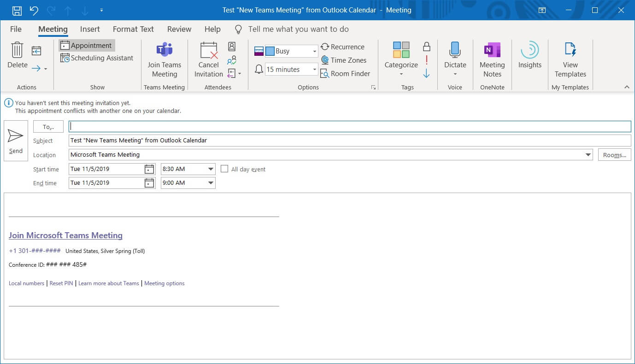This screenshot has width=635, height=364.
Task: Click the Reminder bell icon
Action: tap(259, 70)
